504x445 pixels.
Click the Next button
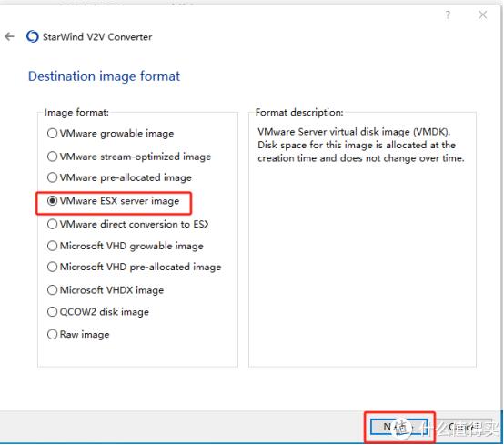[398, 427]
